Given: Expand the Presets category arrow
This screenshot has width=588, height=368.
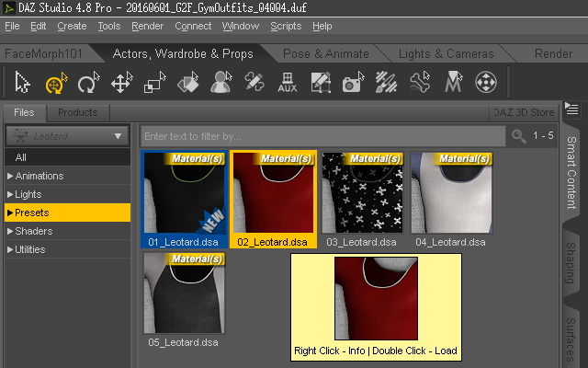Looking at the screenshot, I should click(x=10, y=213).
